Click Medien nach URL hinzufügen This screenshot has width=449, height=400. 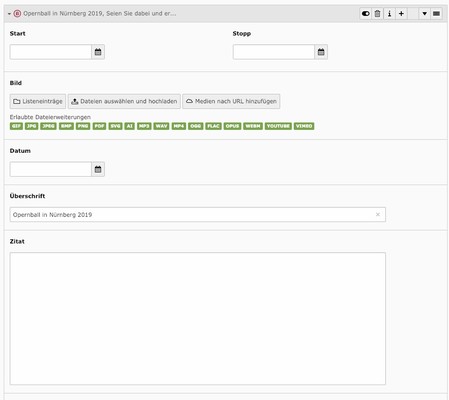pos(231,101)
